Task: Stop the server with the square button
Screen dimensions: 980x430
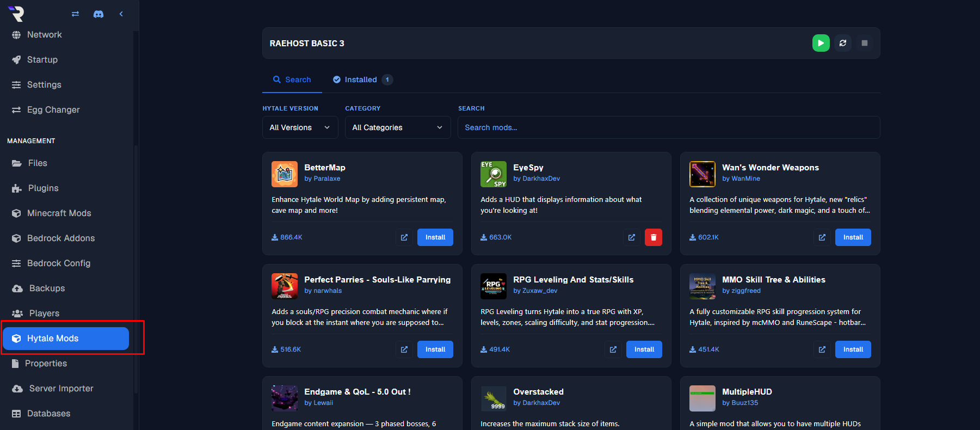Action: (x=865, y=43)
